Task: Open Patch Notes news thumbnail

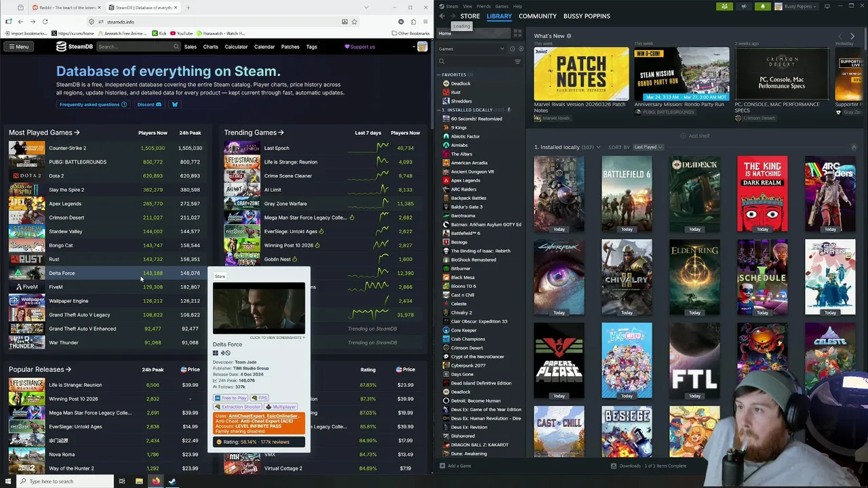Action: point(581,74)
